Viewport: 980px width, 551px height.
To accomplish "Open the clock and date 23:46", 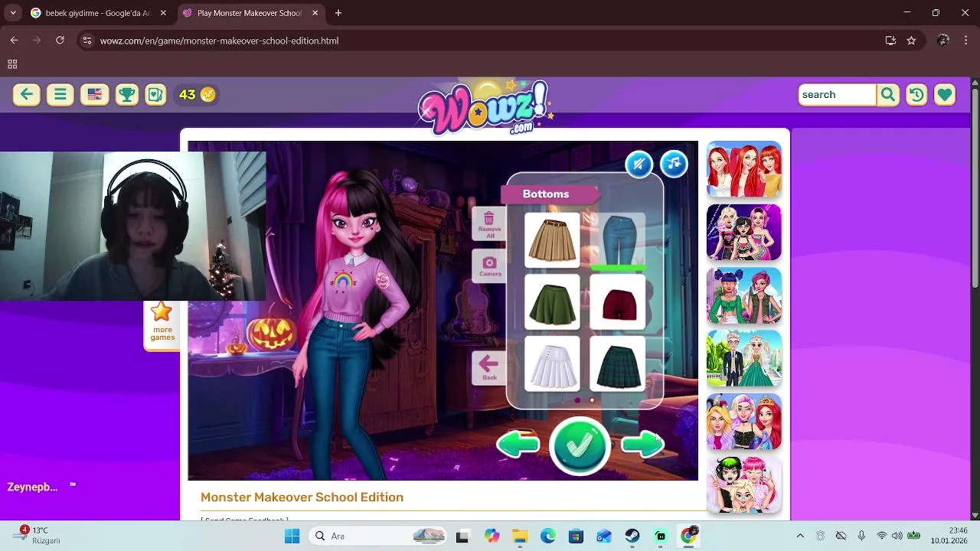I will (x=949, y=536).
